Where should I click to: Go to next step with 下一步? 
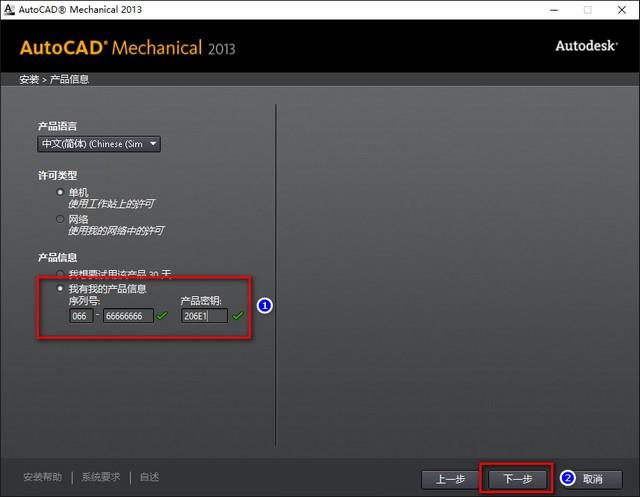pyautogui.click(x=517, y=479)
